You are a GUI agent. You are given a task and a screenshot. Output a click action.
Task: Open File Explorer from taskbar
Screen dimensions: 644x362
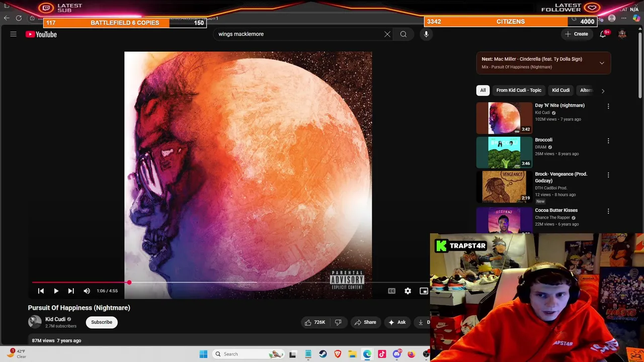click(352, 354)
